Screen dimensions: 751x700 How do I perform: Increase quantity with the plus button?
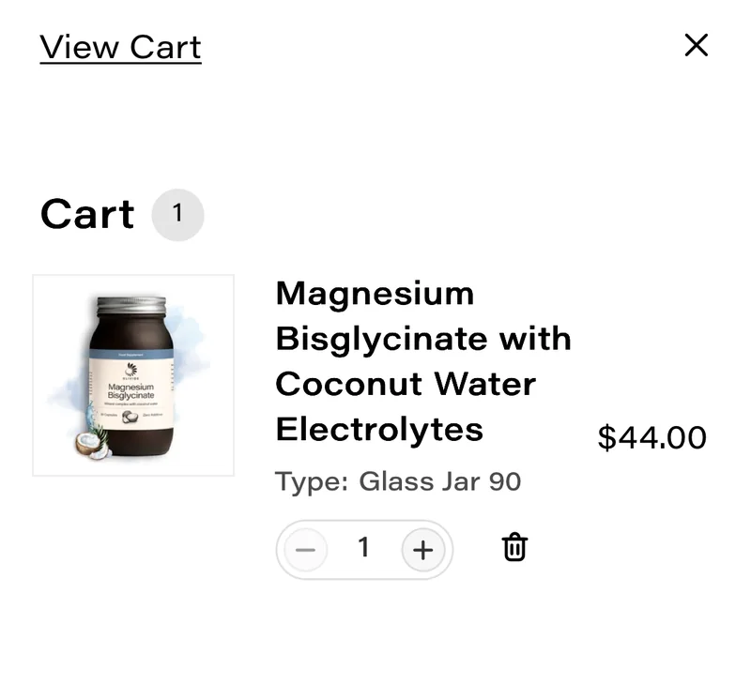[423, 550]
